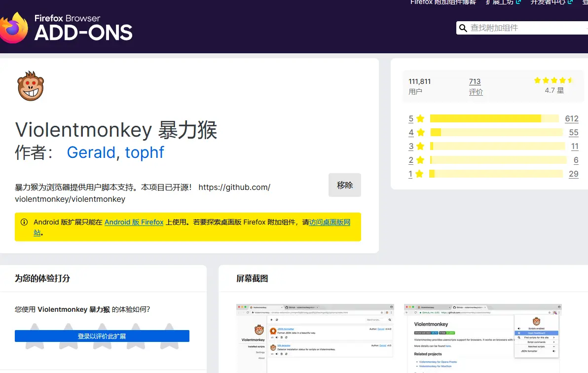Click the star icon in the 2-star row
Image resolution: width=588 pixels, height=373 pixels.
pos(420,160)
